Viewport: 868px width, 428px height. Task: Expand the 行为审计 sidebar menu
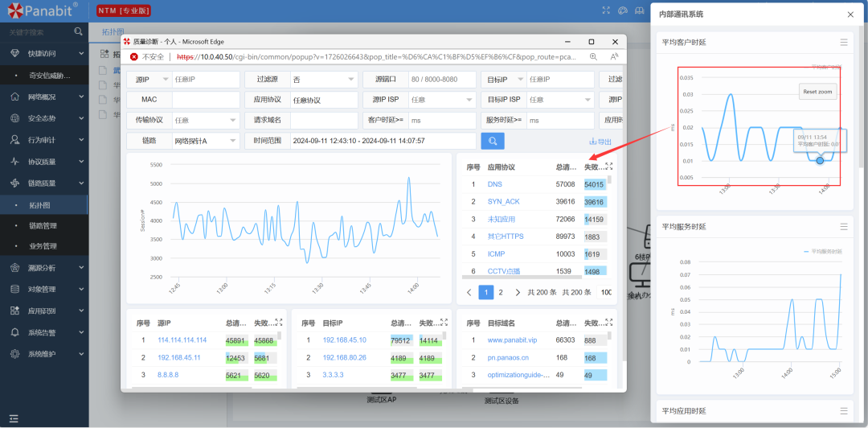coord(44,140)
